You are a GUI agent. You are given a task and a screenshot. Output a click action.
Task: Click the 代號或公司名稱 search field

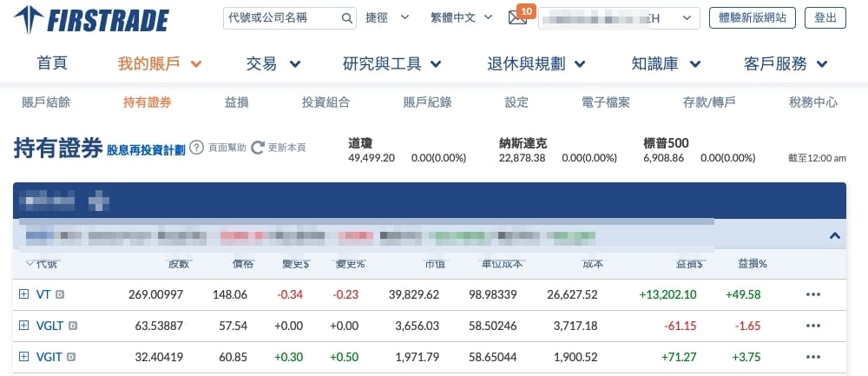click(279, 18)
